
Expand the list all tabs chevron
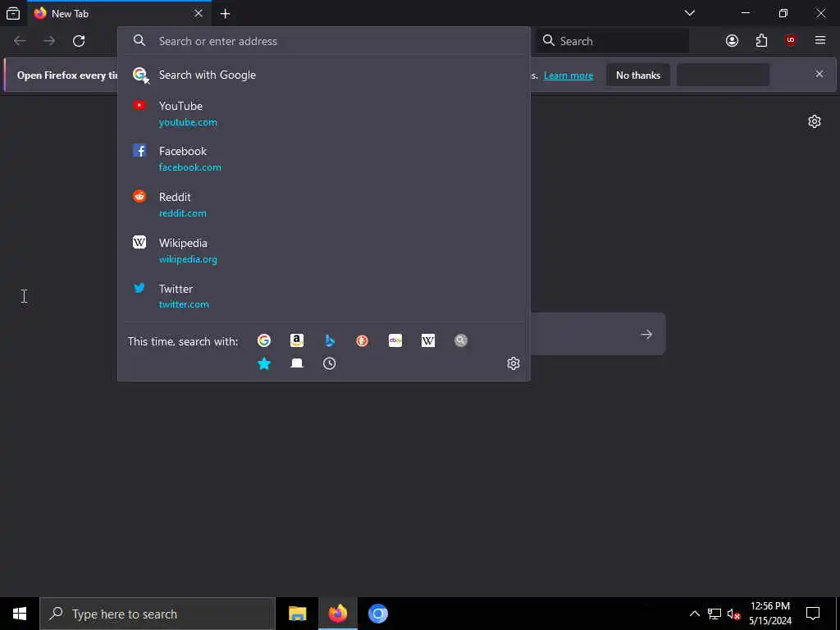click(689, 13)
